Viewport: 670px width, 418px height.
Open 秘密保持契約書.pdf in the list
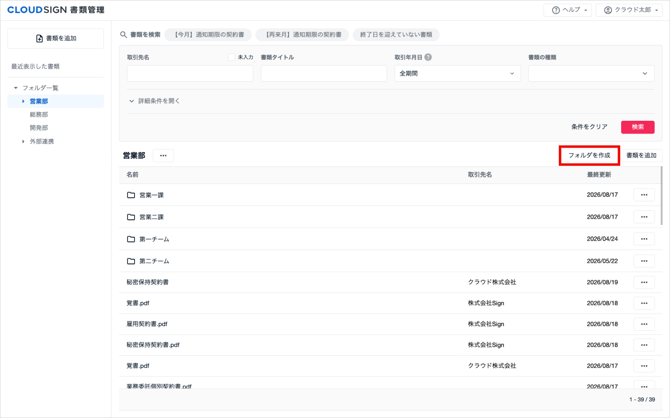click(x=153, y=345)
